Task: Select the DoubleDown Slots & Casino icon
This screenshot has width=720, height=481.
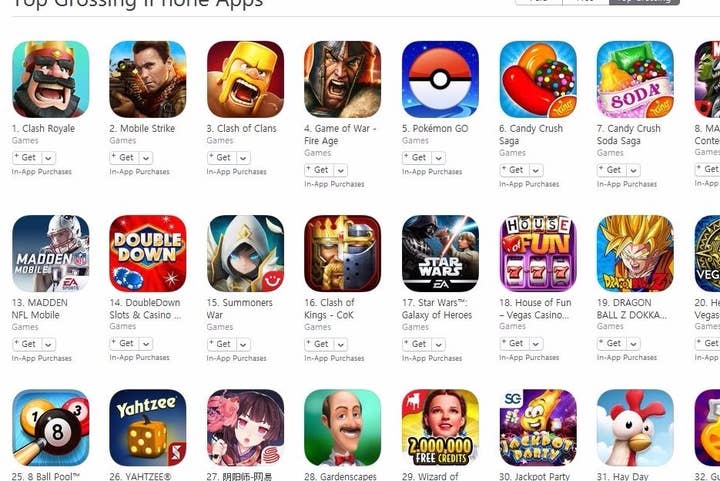Action: point(148,253)
